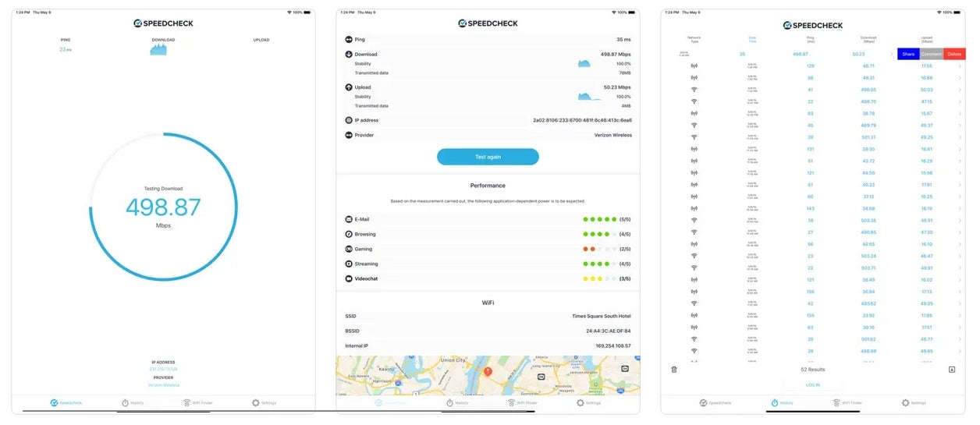Screen dimensions: 980x425
Task: Open chevron of row with download 46.31
Action: (x=960, y=78)
